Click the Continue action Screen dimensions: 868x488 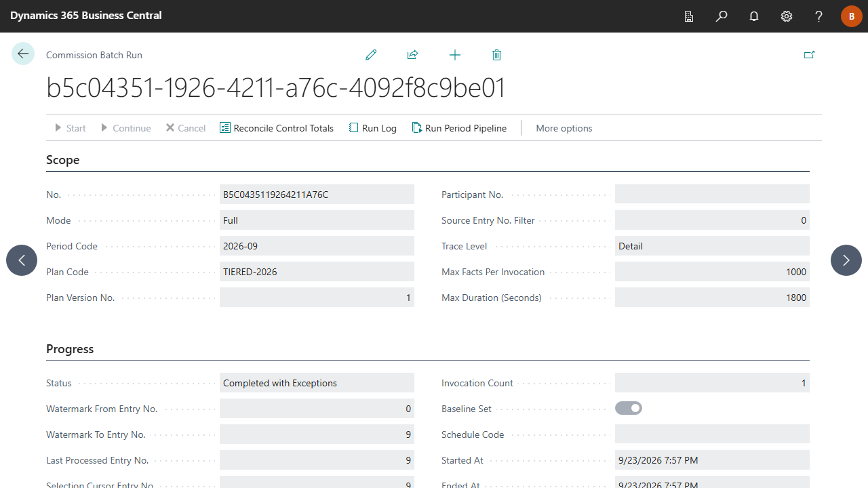click(x=125, y=128)
